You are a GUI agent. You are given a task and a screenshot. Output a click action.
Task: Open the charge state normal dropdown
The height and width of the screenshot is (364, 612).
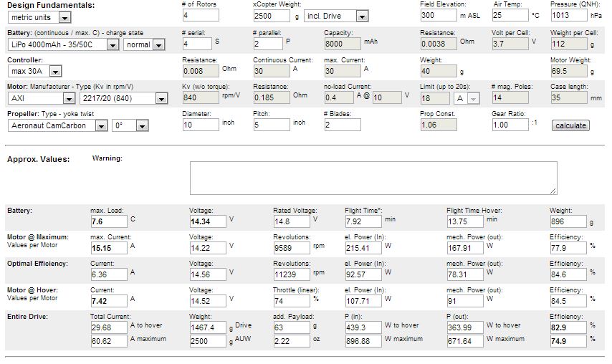click(144, 44)
